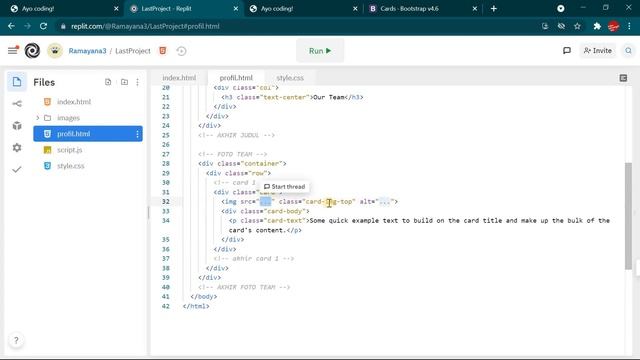Image resolution: width=640 pixels, height=360 pixels.
Task: Click Start thread popup button
Action: pos(284,187)
